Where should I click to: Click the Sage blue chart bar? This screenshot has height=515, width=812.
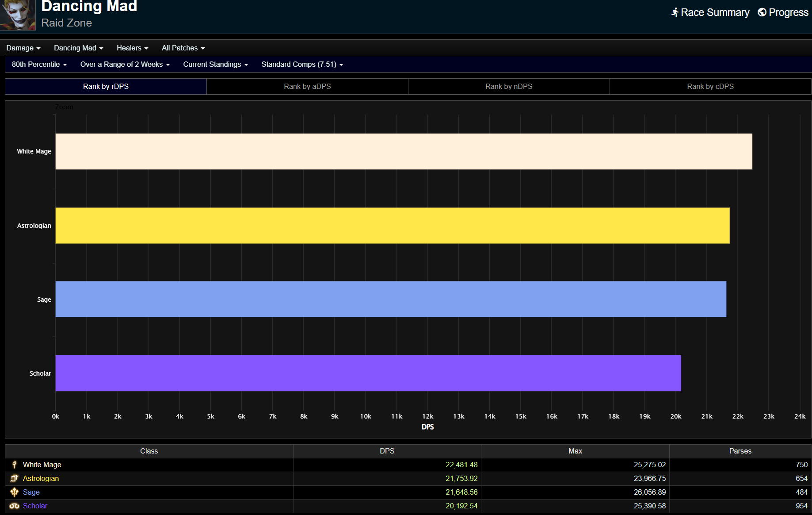click(391, 299)
